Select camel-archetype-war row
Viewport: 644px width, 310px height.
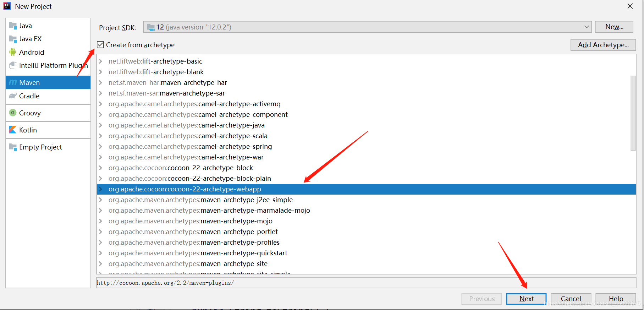click(366, 157)
